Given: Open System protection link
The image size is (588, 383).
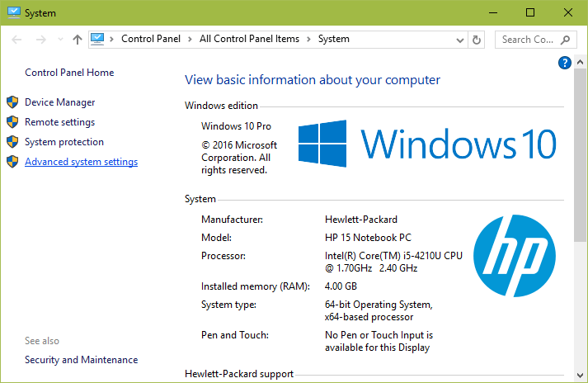Looking at the screenshot, I should point(64,142).
